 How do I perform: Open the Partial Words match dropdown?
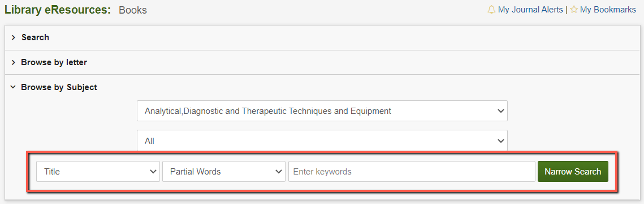pyautogui.click(x=223, y=172)
